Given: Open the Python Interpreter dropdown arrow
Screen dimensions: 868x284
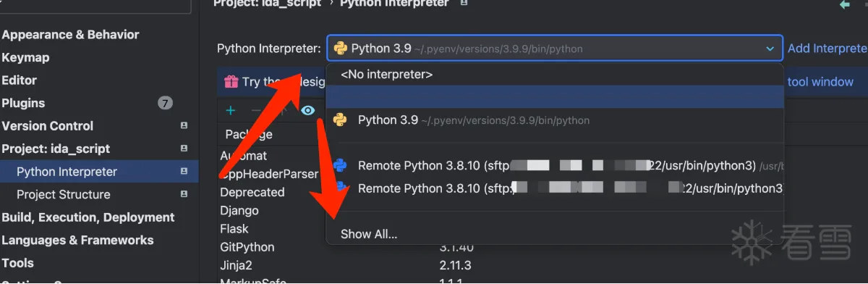Looking at the screenshot, I should 770,49.
